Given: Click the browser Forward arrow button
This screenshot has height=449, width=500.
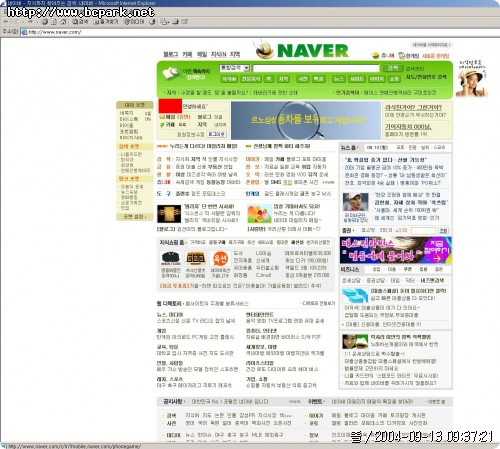Looking at the screenshot, I should [30, 22].
